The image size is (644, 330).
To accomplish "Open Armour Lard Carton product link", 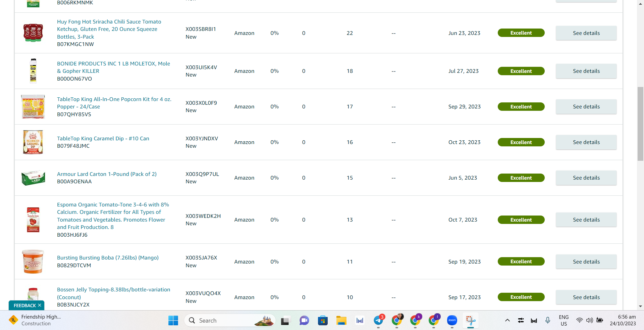I will click(107, 174).
